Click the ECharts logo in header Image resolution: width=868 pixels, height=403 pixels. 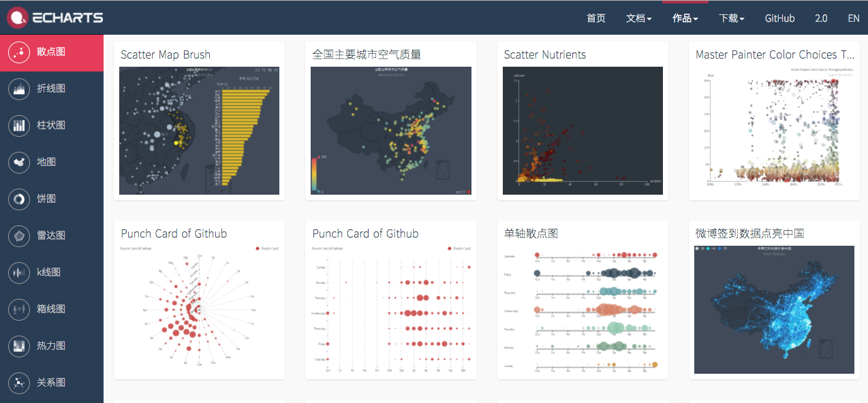tap(55, 18)
